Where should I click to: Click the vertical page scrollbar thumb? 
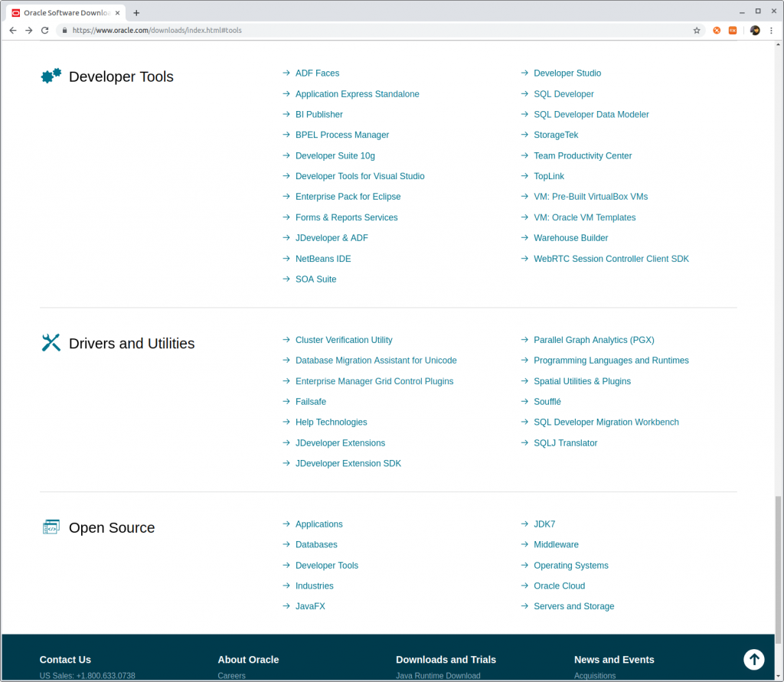[778, 570]
